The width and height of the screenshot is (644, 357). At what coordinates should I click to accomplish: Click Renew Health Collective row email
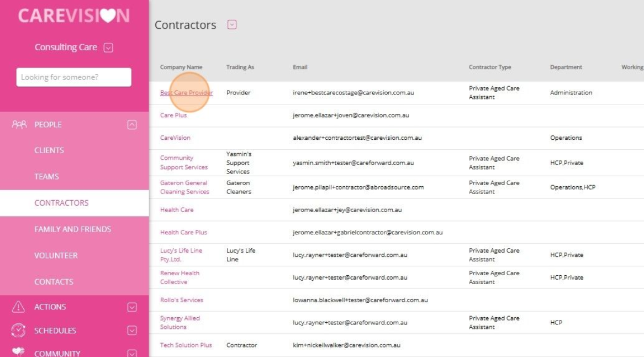[350, 278]
